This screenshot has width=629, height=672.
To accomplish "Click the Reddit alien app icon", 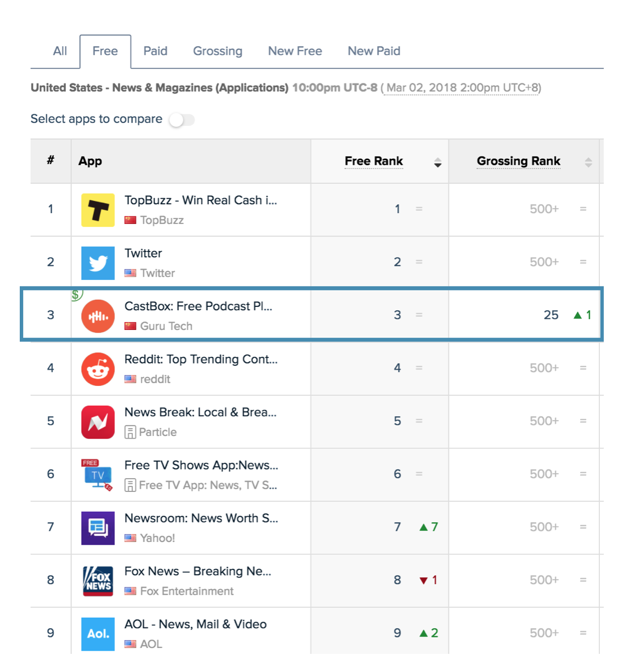I will click(98, 369).
